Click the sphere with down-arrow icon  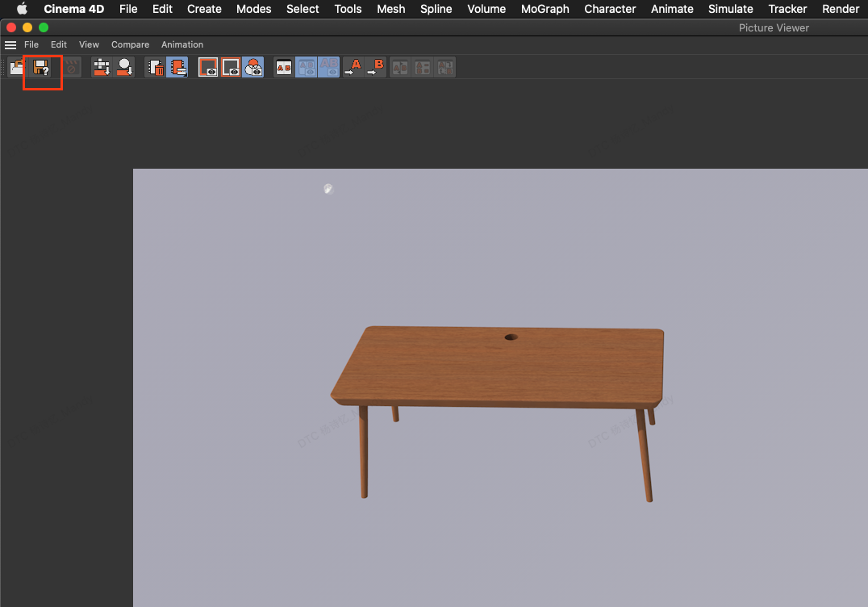click(125, 67)
